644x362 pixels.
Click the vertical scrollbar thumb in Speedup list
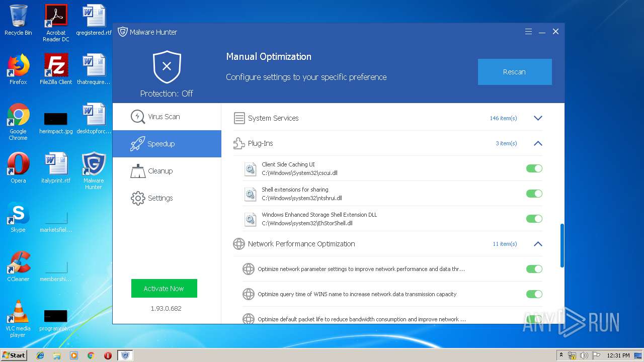coord(562,246)
